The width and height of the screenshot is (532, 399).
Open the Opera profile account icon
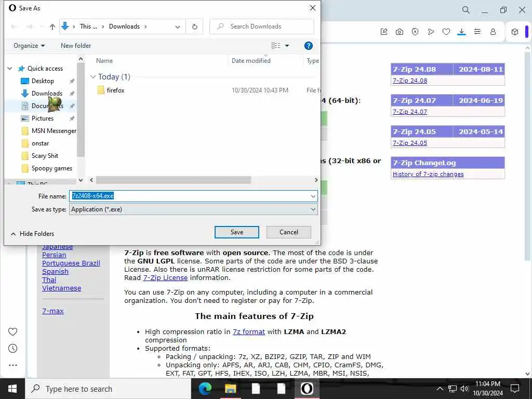point(493,32)
